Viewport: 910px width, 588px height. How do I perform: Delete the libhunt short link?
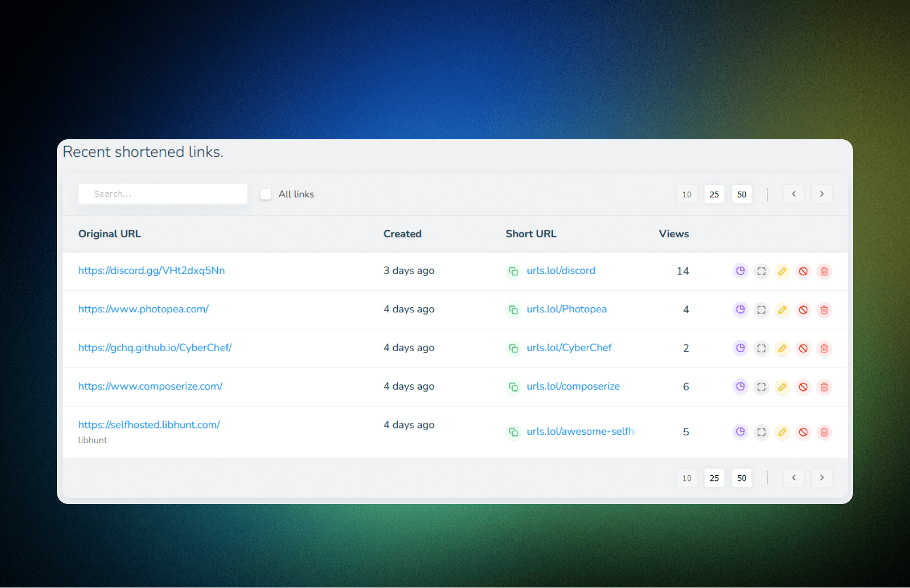[x=824, y=432]
